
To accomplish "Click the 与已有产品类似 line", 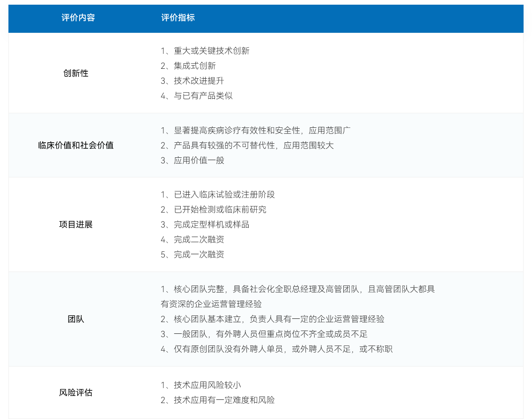I will (x=197, y=96).
